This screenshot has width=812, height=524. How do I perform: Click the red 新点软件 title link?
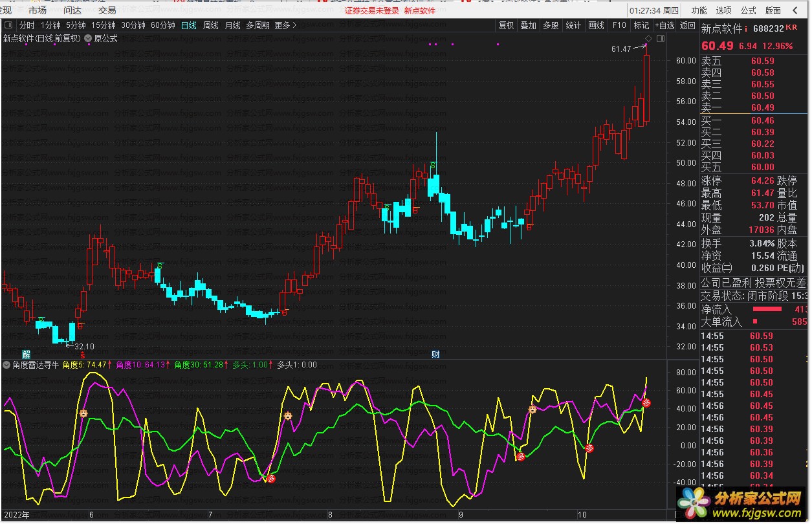420,10
